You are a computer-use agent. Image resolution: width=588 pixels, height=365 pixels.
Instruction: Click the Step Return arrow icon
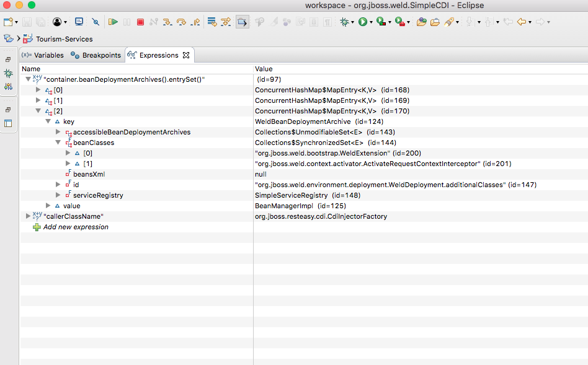click(195, 22)
